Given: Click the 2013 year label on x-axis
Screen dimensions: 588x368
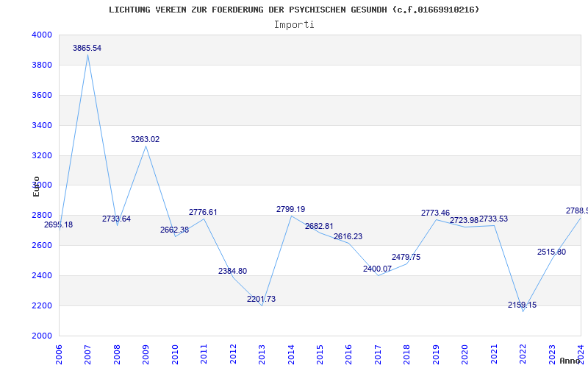Looking at the screenshot, I should [262, 355].
